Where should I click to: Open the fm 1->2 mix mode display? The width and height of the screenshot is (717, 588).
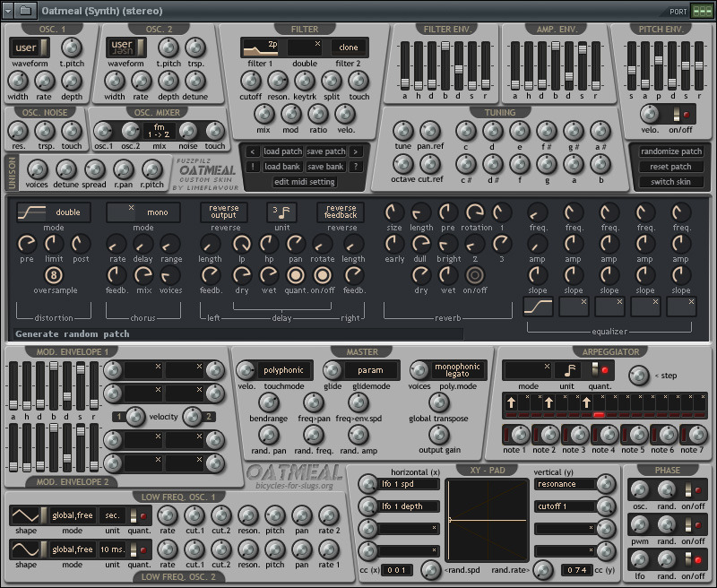[159, 131]
